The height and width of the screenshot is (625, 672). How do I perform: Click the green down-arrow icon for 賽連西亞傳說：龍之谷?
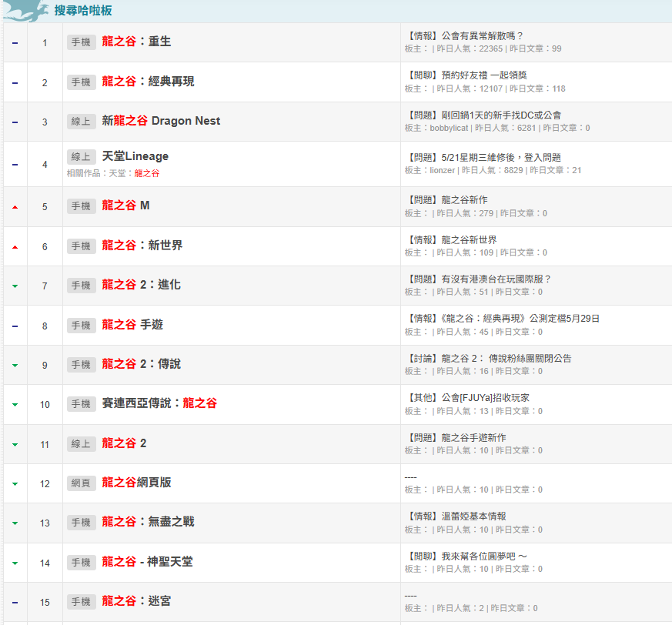coord(15,405)
